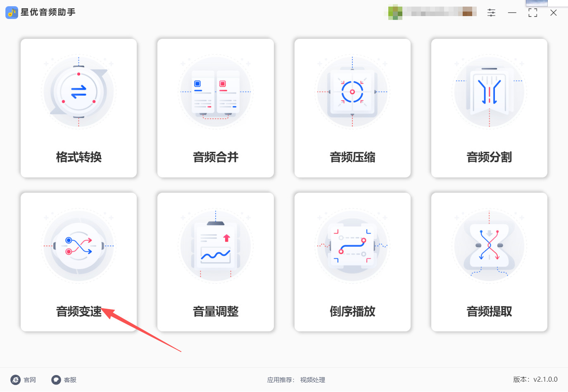Minimize the 星优音频助手 window
The width and height of the screenshot is (568, 392).
coord(512,13)
